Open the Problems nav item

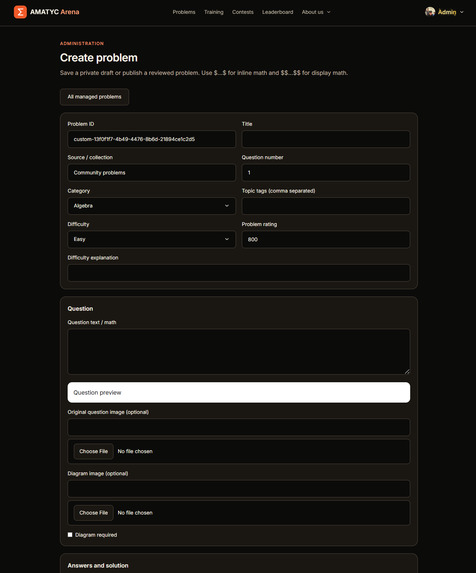click(x=184, y=12)
